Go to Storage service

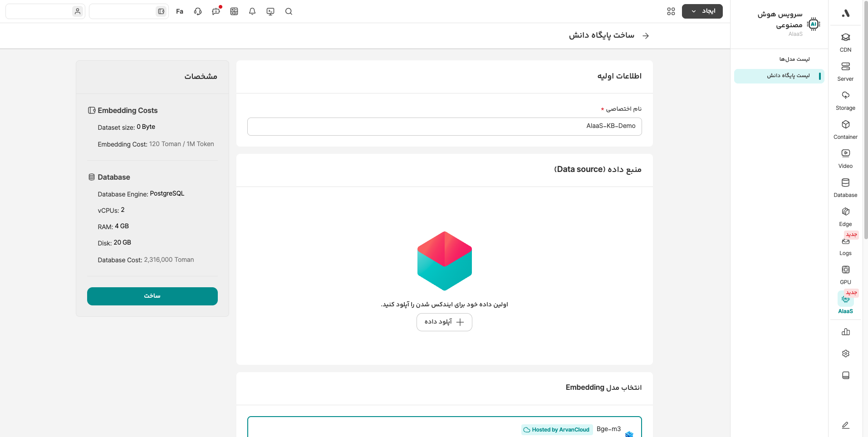[845, 100]
